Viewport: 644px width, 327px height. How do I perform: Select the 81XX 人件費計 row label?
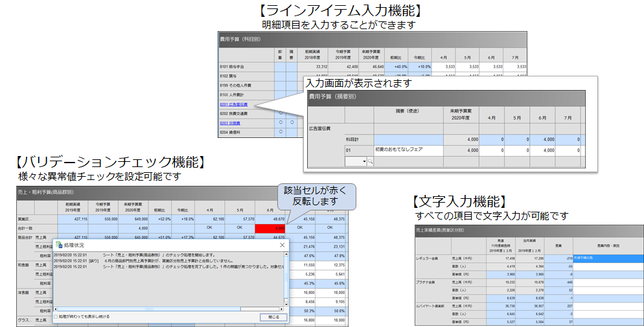[232, 95]
